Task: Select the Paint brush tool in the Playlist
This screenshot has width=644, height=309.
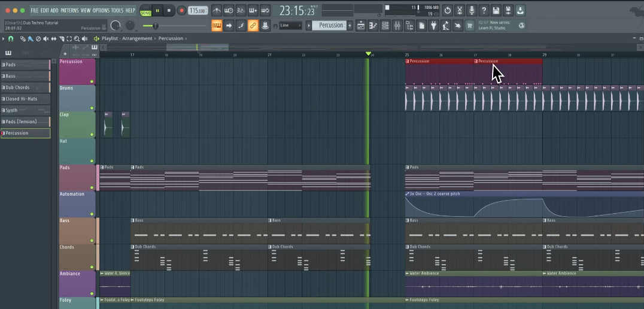Action: pos(31,38)
